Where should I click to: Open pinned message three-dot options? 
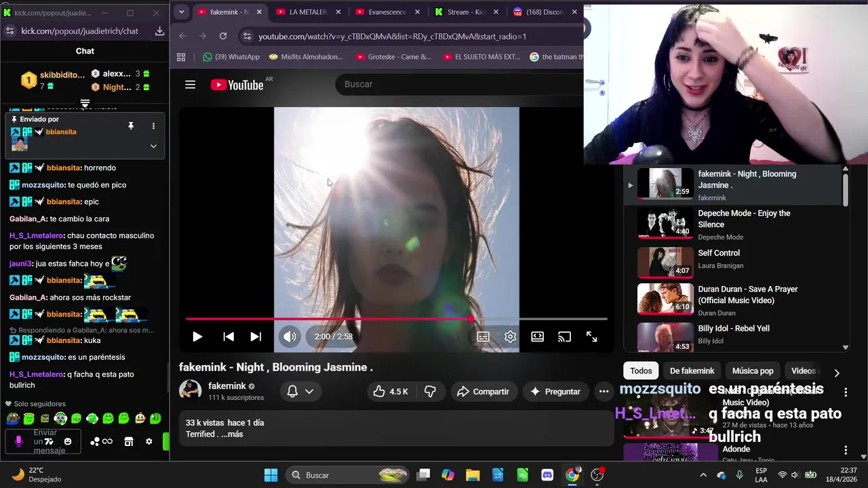click(153, 126)
